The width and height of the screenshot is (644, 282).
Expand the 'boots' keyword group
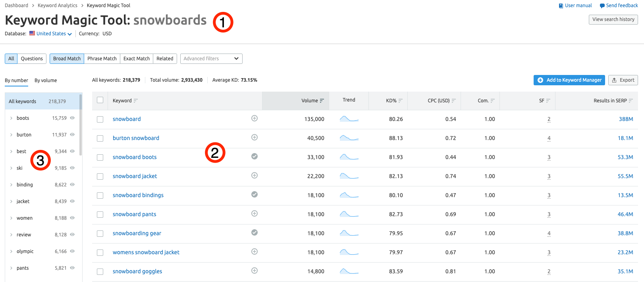tap(11, 118)
